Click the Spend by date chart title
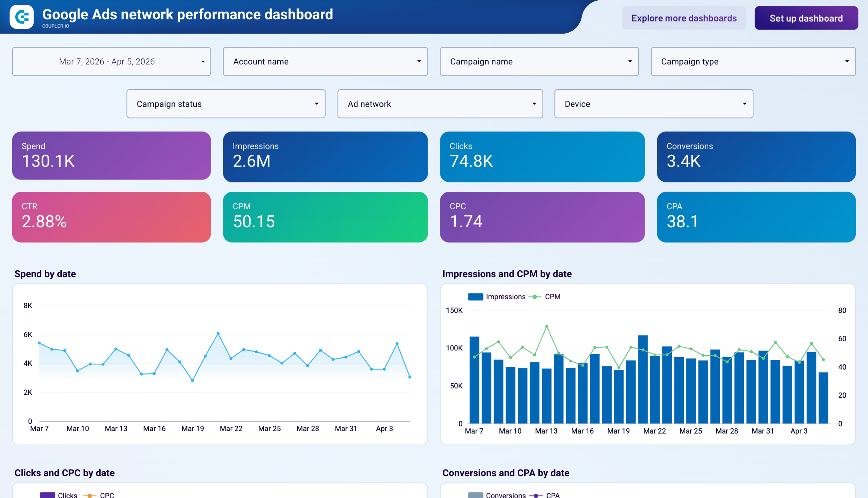Viewport: 868px width, 498px height. [x=45, y=274]
